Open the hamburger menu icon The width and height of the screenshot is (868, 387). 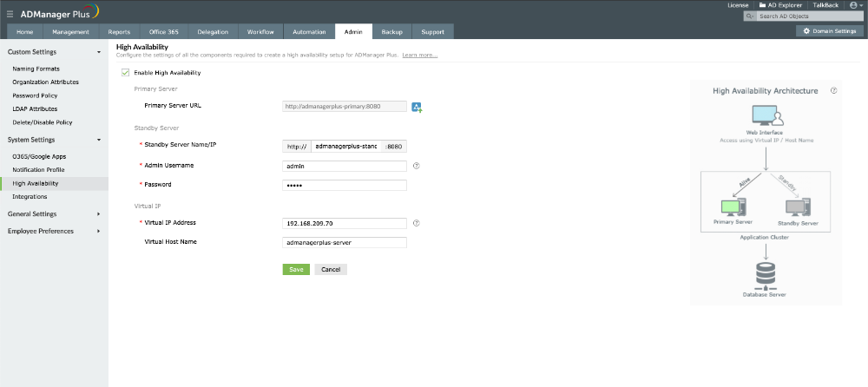coord(10,14)
